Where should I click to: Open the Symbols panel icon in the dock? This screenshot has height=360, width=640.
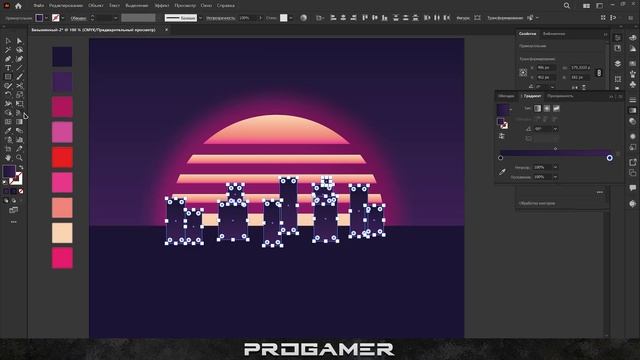coord(633,85)
